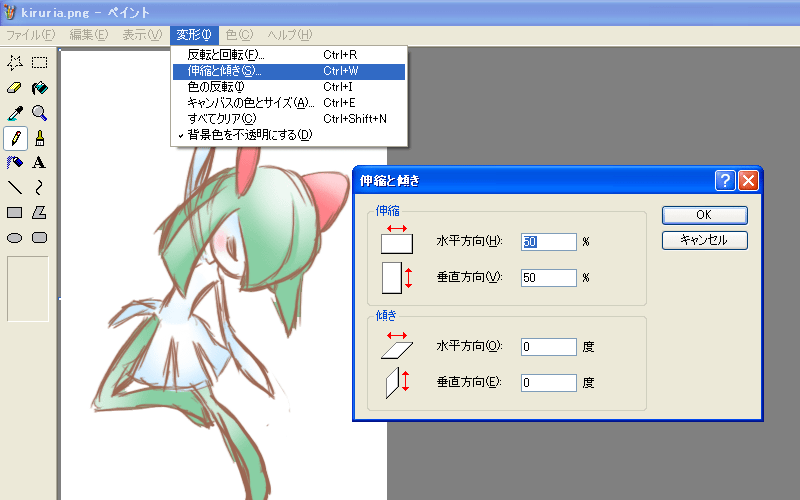Select the Eraser tool
This screenshot has width=800, height=500.
coord(15,88)
